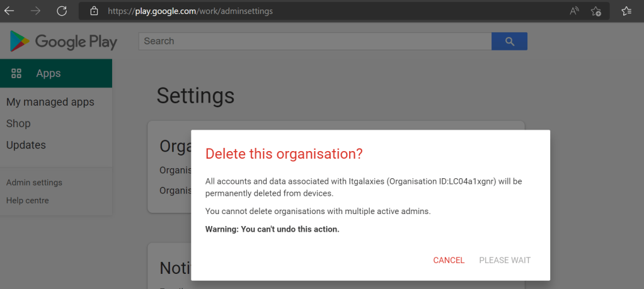Viewport: 644px width, 289px height.
Task: Focus the Google Play Search field
Action: point(314,41)
